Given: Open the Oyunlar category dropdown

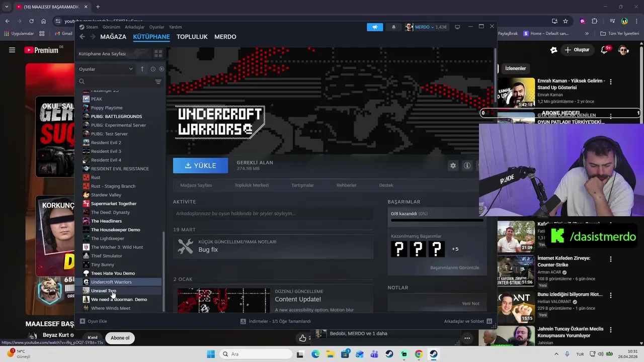Looking at the screenshot, I should (x=106, y=69).
